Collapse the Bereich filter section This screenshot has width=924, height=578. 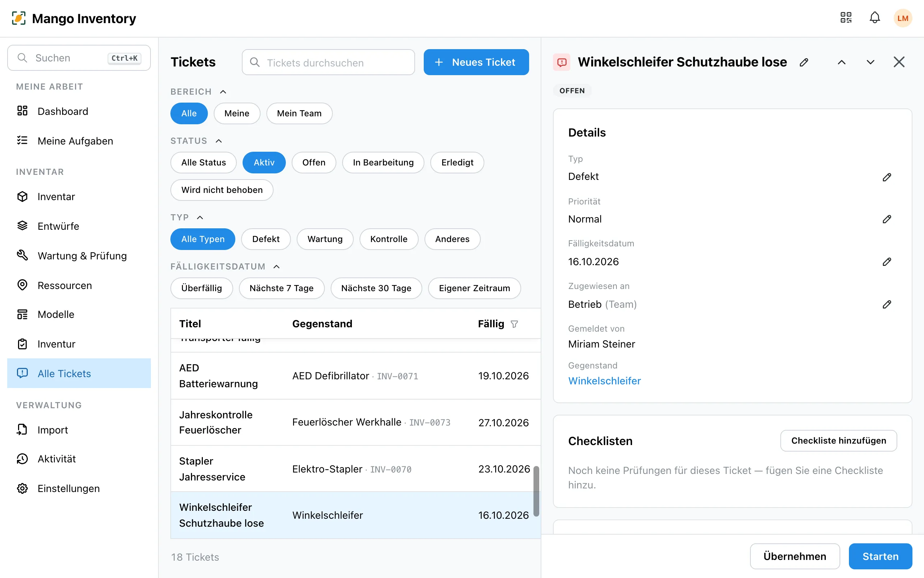[223, 92]
